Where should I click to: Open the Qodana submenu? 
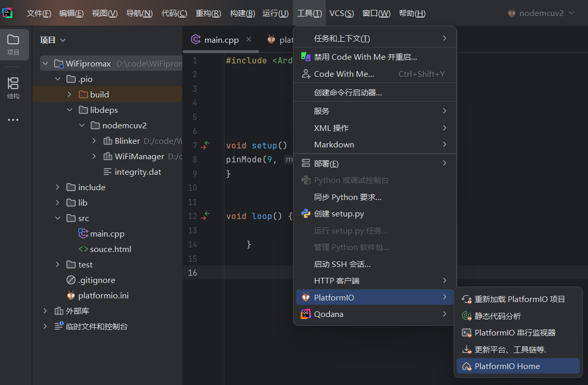click(x=339, y=314)
